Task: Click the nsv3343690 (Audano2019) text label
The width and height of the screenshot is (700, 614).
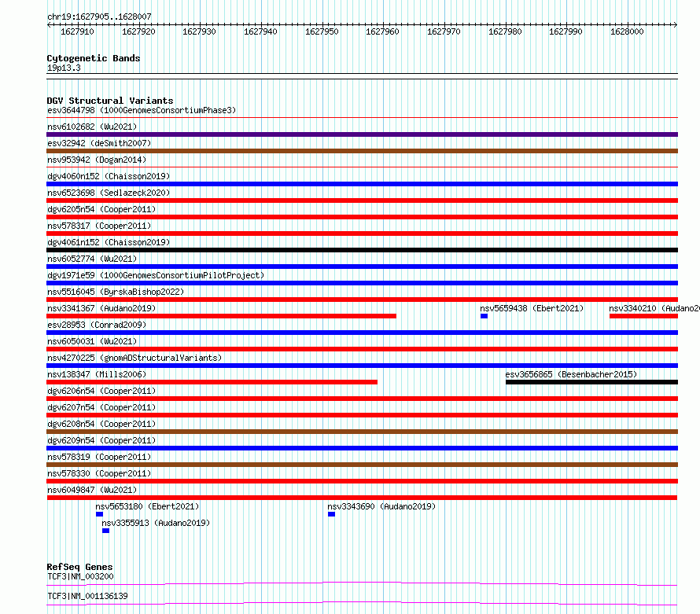Action: coord(381,506)
